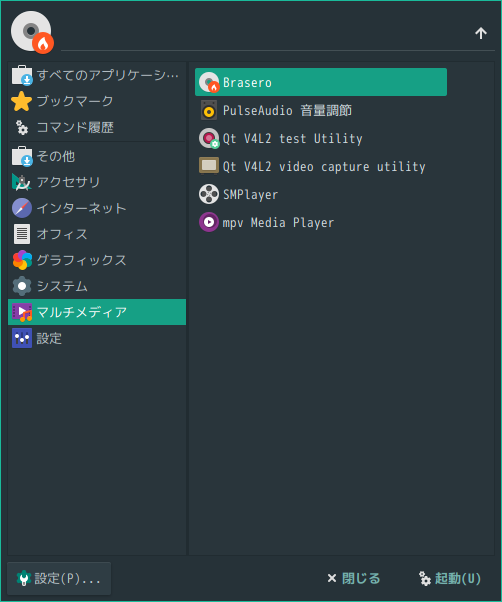Launch Qt V4L2 test Utility icon
The height and width of the screenshot is (602, 502).
[209, 138]
